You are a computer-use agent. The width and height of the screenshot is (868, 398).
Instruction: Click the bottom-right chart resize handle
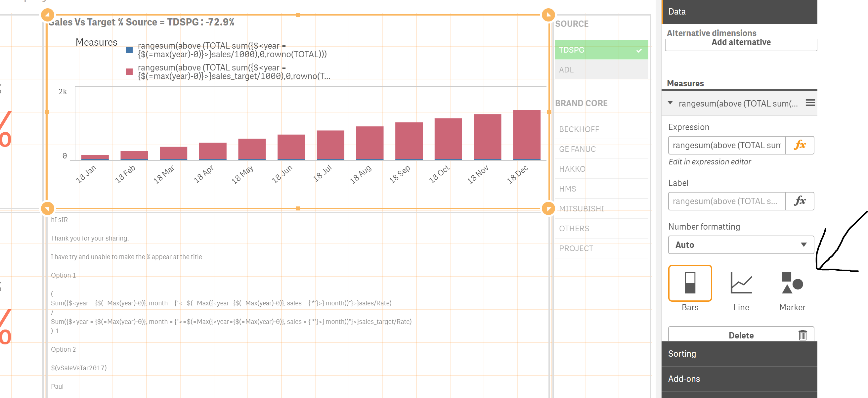(548, 209)
